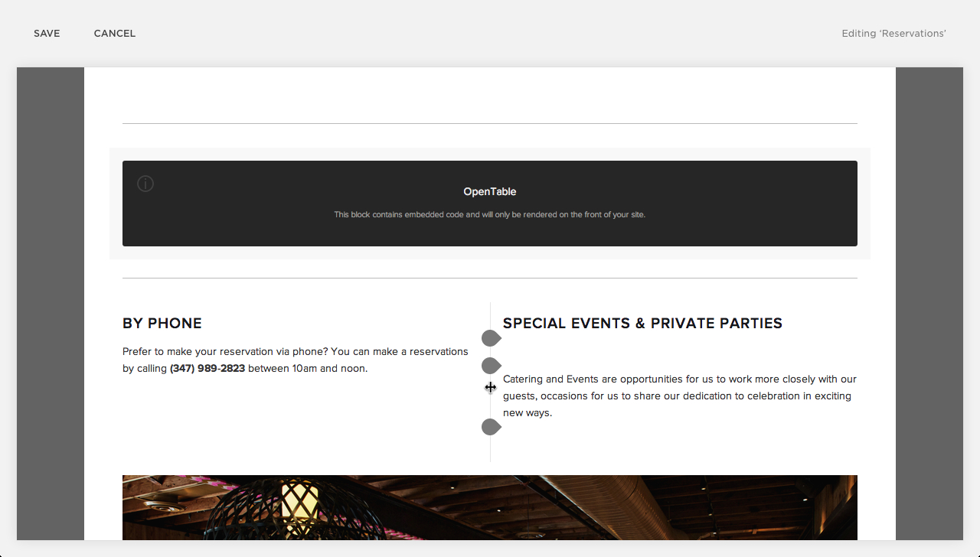The height and width of the screenshot is (557, 980).
Task: Click the OpenTable block title text
Action: pos(489,192)
